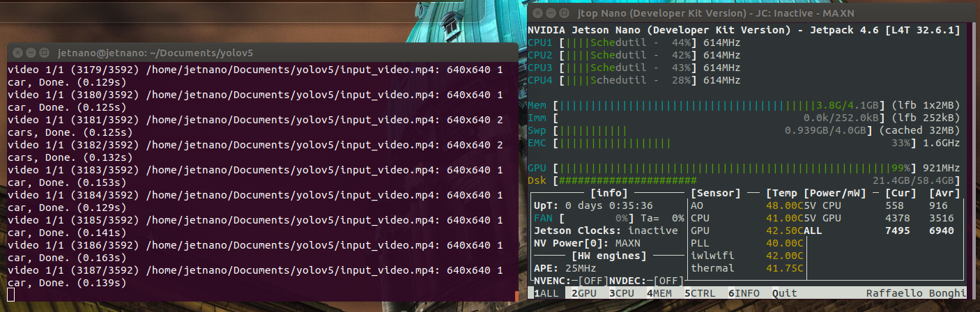Viewport: 980px width, 312px height.
Task: Click the terminal cursor prompt line
Action: click(11, 295)
